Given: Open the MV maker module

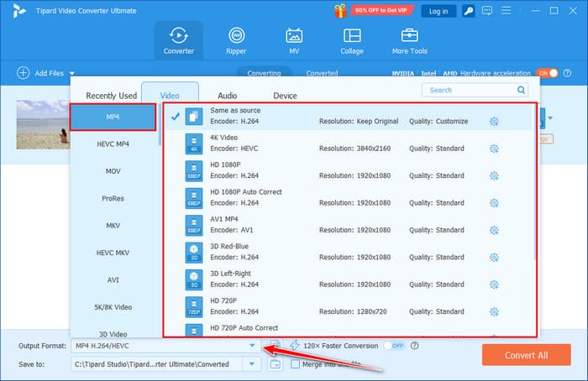Looking at the screenshot, I should [294, 41].
